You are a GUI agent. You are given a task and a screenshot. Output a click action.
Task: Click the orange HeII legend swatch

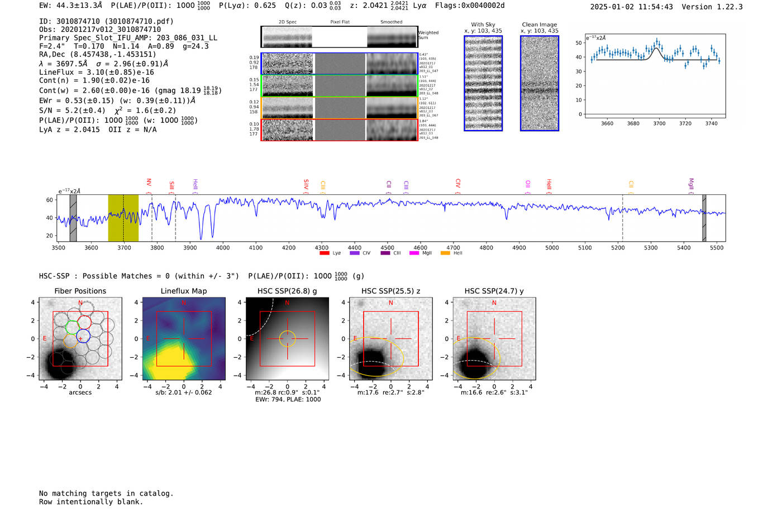point(445,253)
